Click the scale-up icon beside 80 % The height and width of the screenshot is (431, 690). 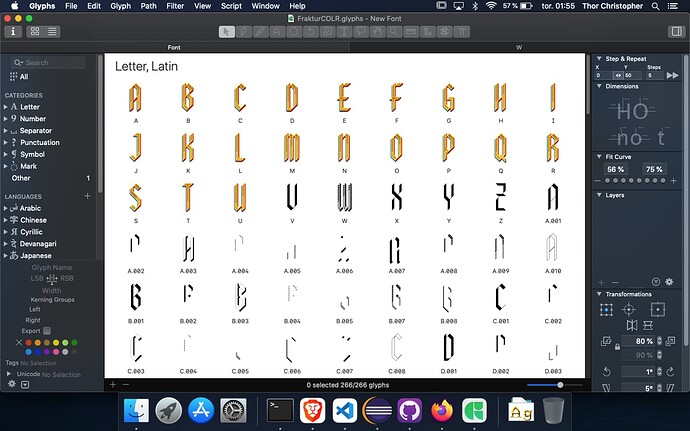(x=671, y=341)
